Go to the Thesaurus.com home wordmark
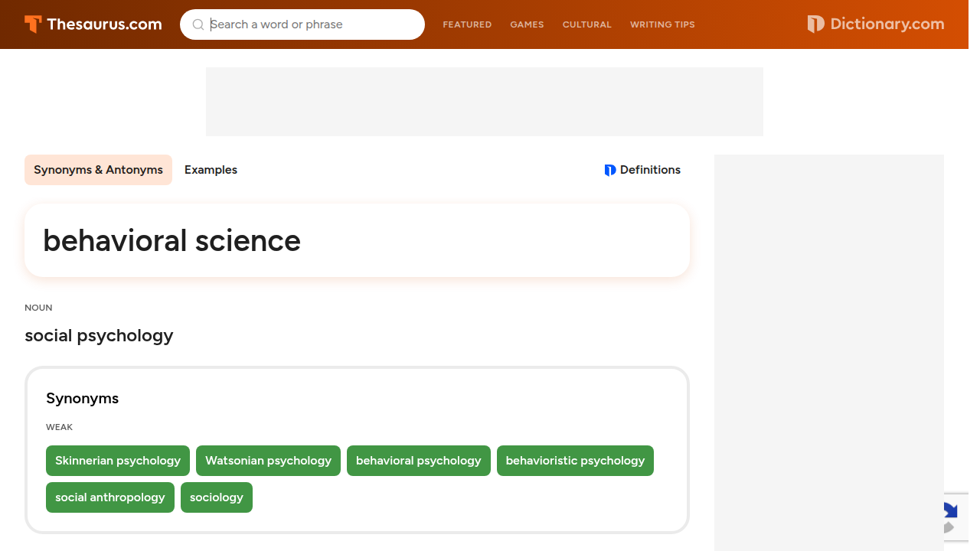 pos(104,24)
